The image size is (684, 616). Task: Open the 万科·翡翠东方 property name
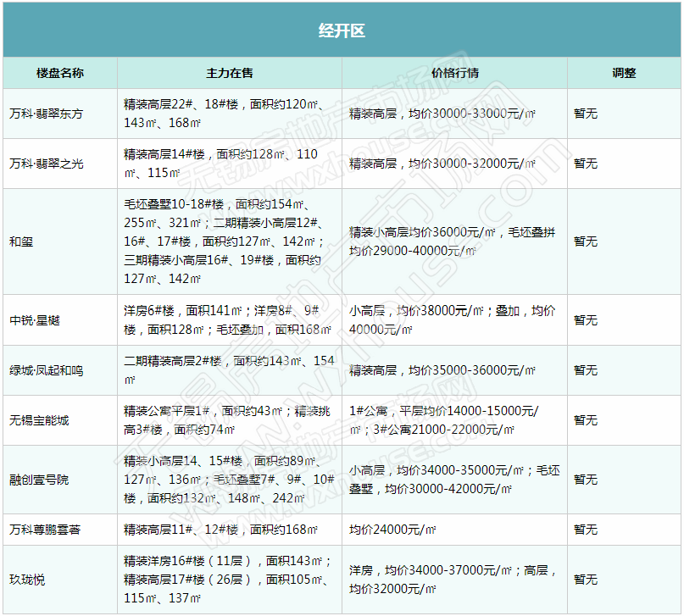tap(47, 114)
